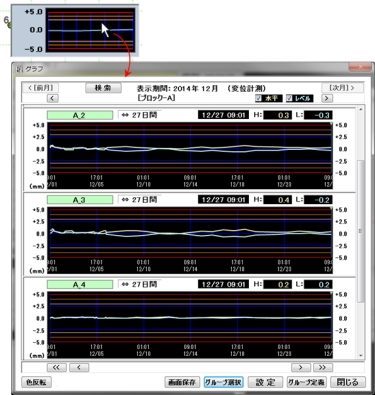Click the small left arrow below 前月
This screenshot has height=395, width=375.
(x=53, y=98)
